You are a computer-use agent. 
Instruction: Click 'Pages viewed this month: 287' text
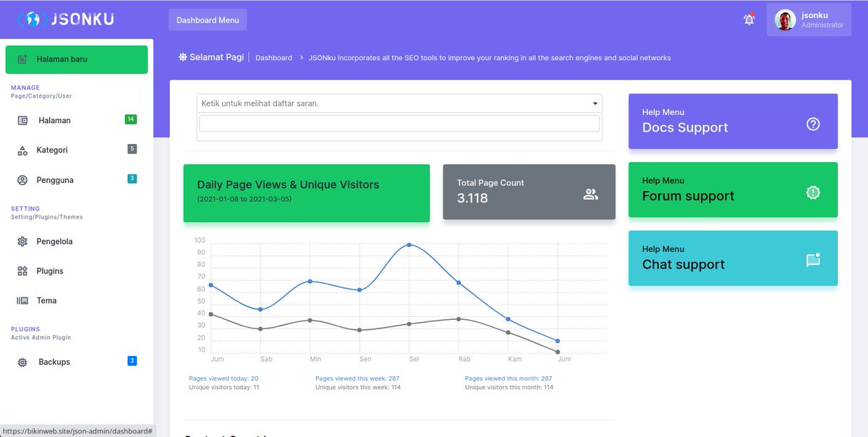(x=509, y=378)
